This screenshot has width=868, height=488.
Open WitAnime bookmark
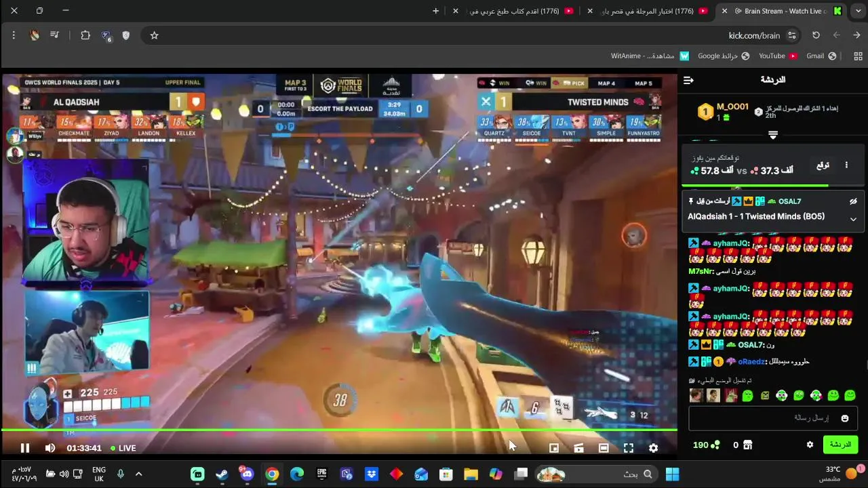tap(650, 56)
